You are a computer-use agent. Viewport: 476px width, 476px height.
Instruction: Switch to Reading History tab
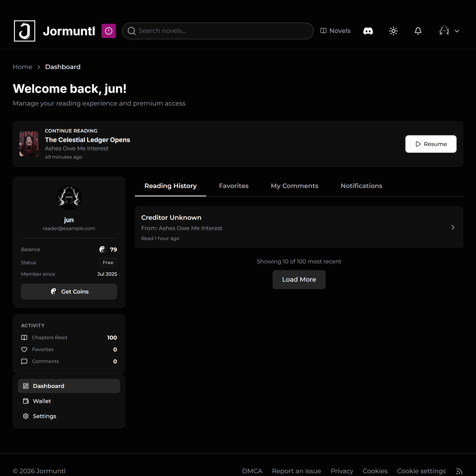pos(170,186)
